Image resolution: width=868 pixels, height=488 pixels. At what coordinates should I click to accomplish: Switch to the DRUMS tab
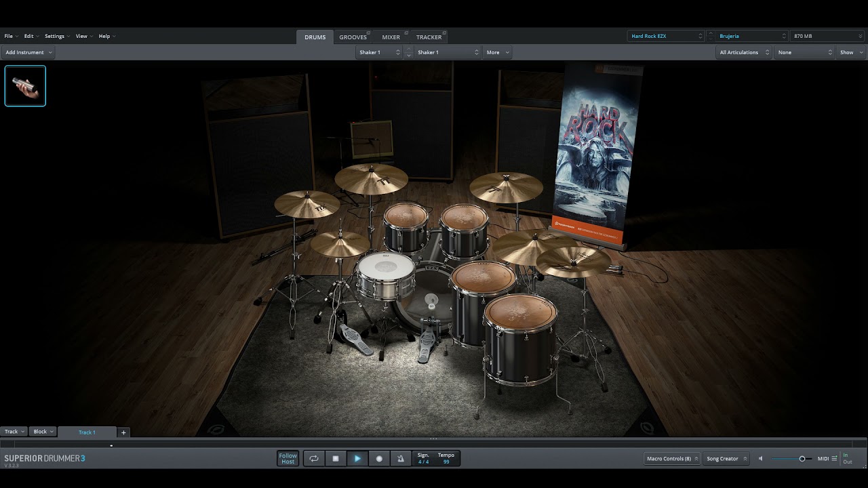point(315,37)
